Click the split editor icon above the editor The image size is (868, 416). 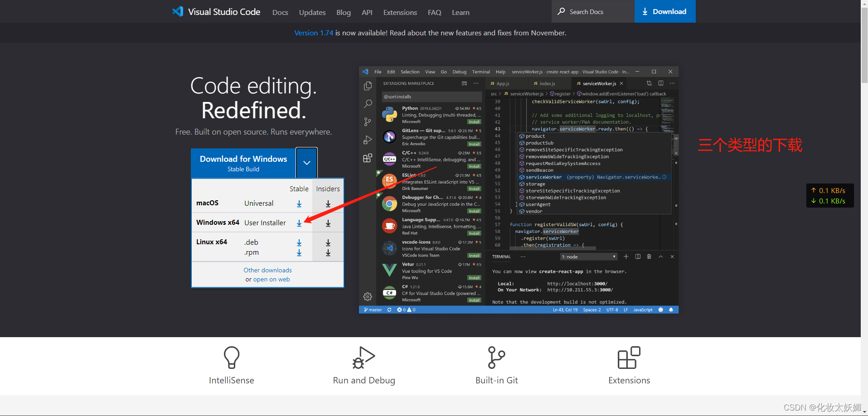(x=661, y=83)
